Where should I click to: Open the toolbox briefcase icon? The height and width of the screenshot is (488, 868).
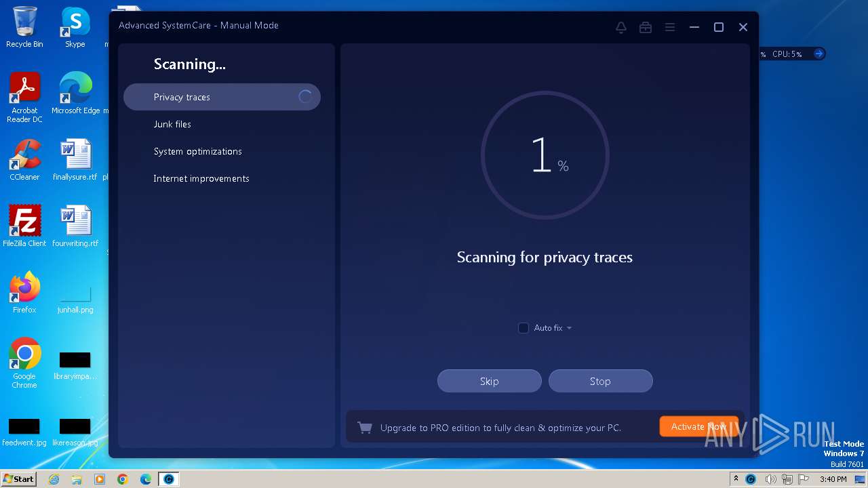645,27
